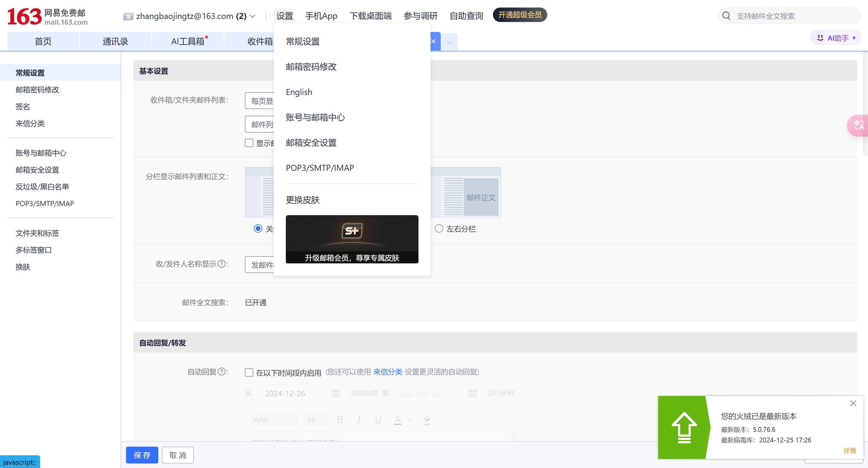Click the help icon beside 自动回复
The image size is (868, 468).
coord(221,372)
